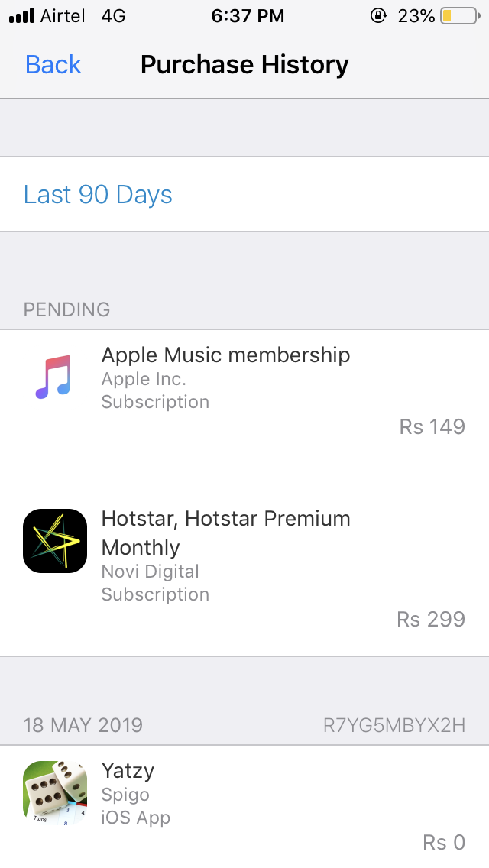This screenshot has height=868, width=489.
Task: Open the Last 90 Days filter
Action: coord(244,194)
